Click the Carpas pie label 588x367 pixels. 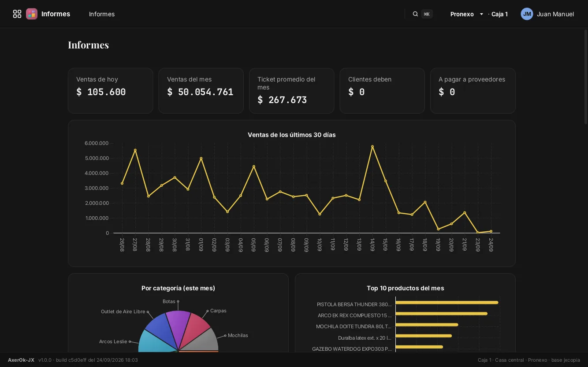[x=218, y=311]
